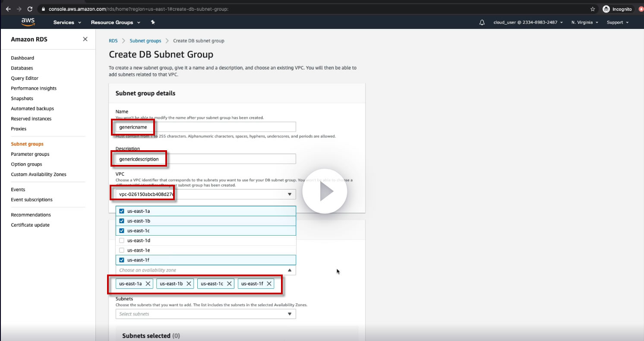Open Event subscriptions page

click(x=32, y=200)
